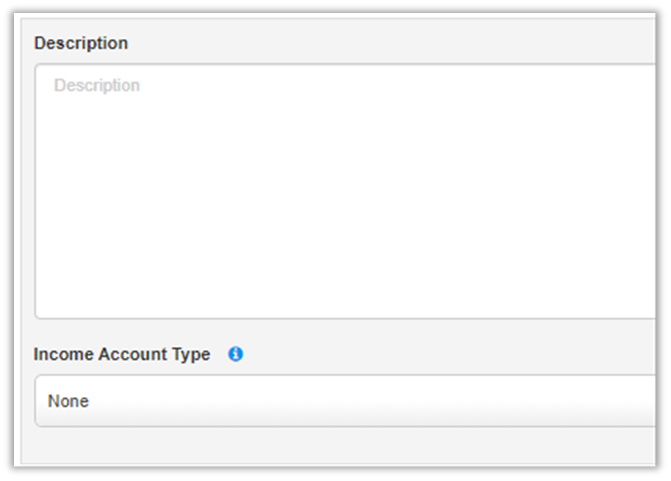The image size is (671, 481).
Task: Click the blue info icon
Action: click(x=236, y=354)
